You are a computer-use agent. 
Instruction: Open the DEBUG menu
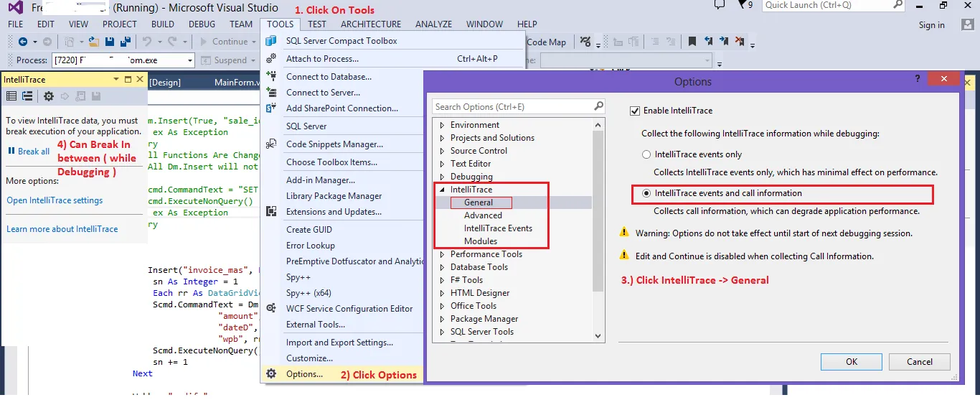(x=202, y=24)
